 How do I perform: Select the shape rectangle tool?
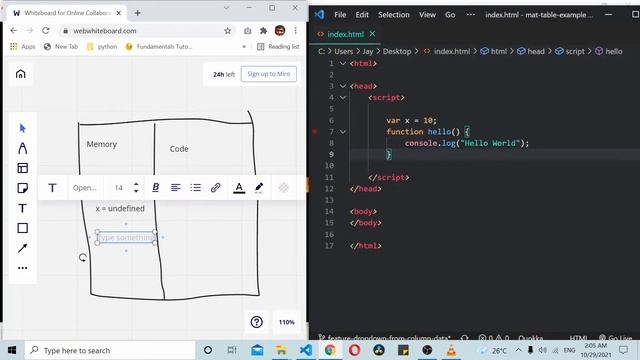(x=22, y=228)
